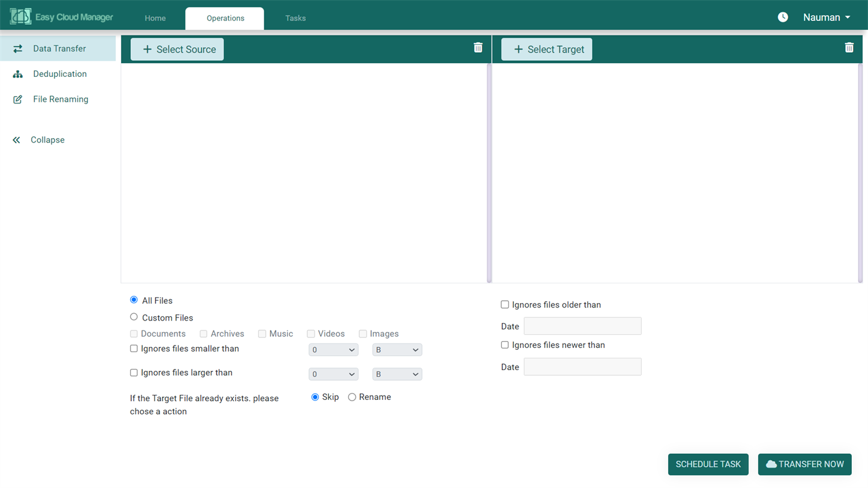
Task: Open the Data Transfer sidebar icon
Action: [x=17, y=48]
